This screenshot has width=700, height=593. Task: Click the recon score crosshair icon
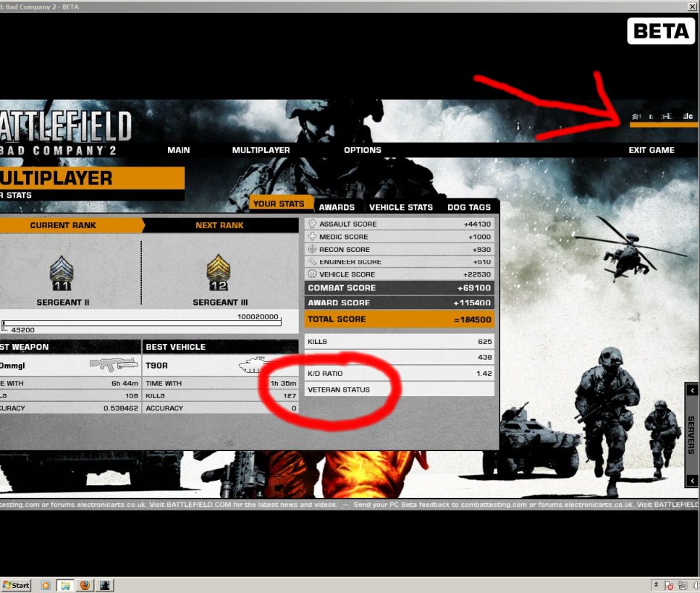pyautogui.click(x=312, y=249)
